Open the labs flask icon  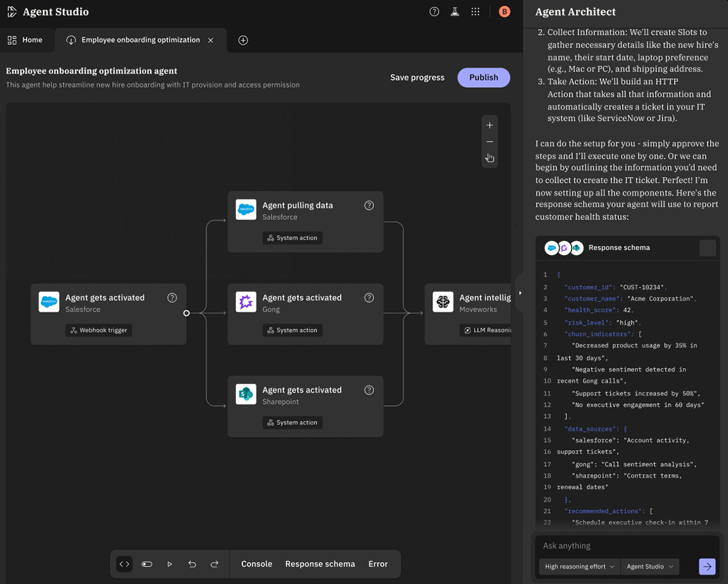pos(455,12)
